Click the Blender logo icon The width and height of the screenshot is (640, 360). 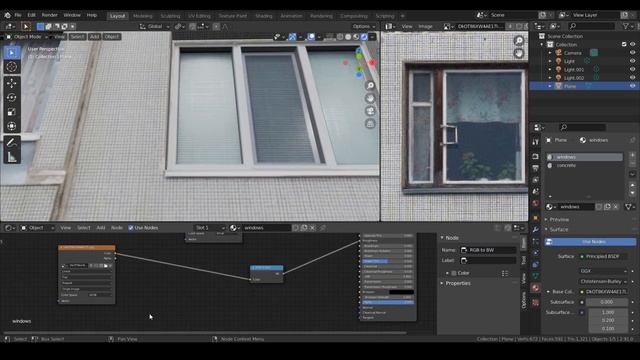coord(7,15)
